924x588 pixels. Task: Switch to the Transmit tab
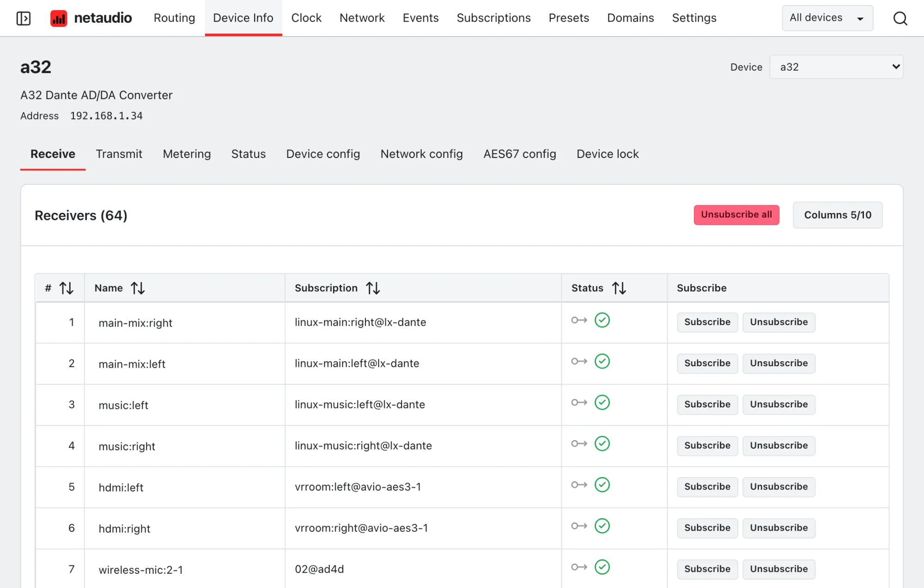pyautogui.click(x=119, y=154)
